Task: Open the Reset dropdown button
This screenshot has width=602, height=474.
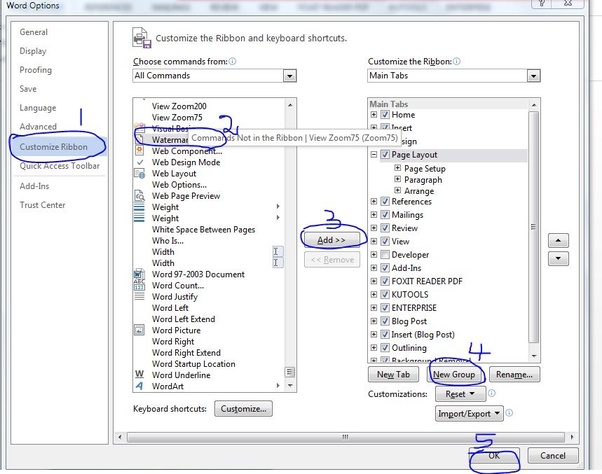Action: click(460, 394)
